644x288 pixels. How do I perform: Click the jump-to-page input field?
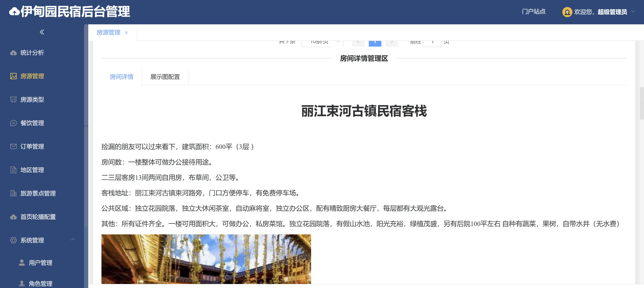(432, 43)
